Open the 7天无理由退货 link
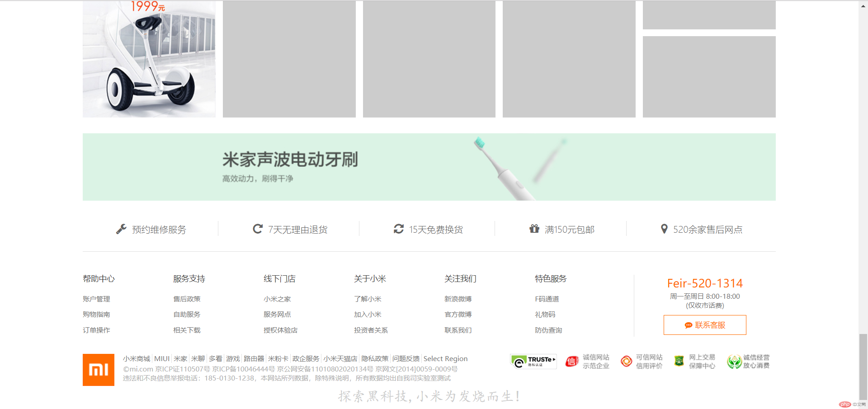Image resolution: width=868 pixels, height=409 pixels. coord(297,230)
